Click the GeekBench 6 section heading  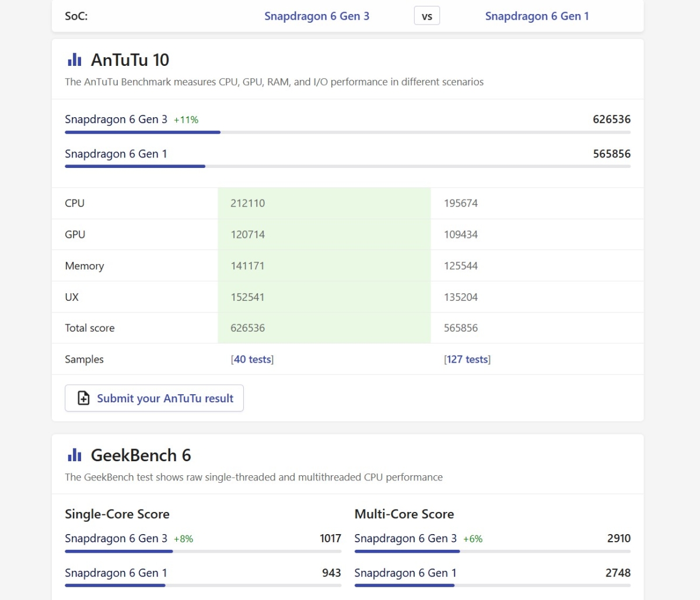tap(141, 455)
